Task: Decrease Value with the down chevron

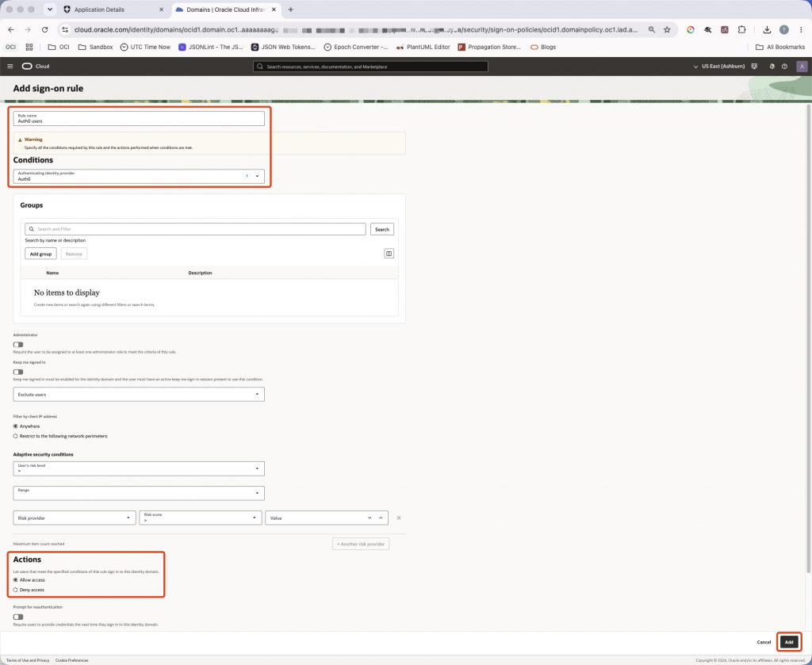Action: pos(370,518)
